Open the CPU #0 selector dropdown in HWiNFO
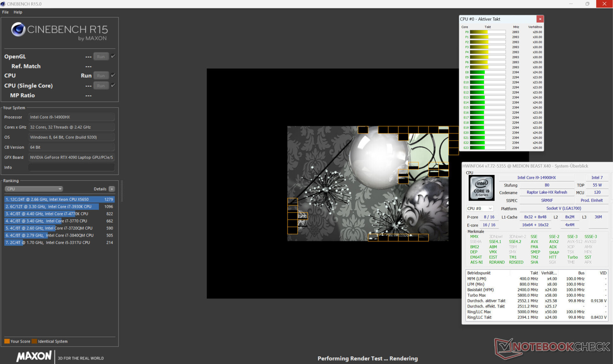Image resolution: width=613 pixels, height=364 pixels. 480,209
